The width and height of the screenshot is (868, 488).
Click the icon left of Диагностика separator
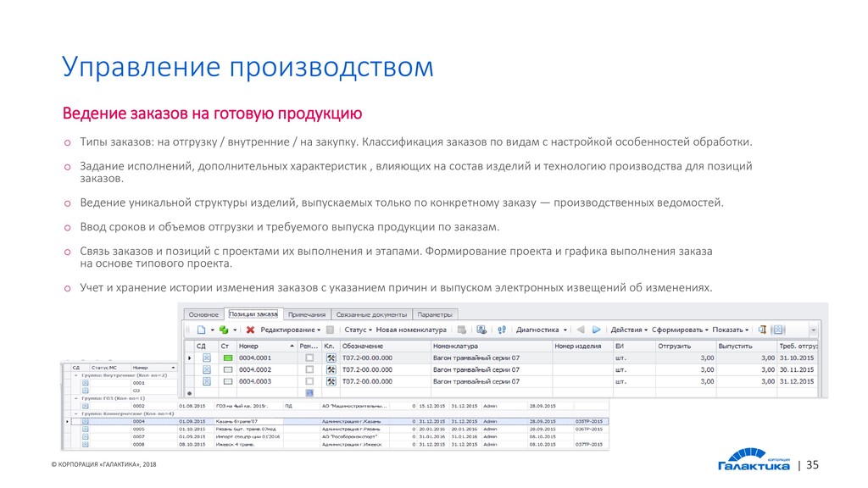(x=502, y=330)
